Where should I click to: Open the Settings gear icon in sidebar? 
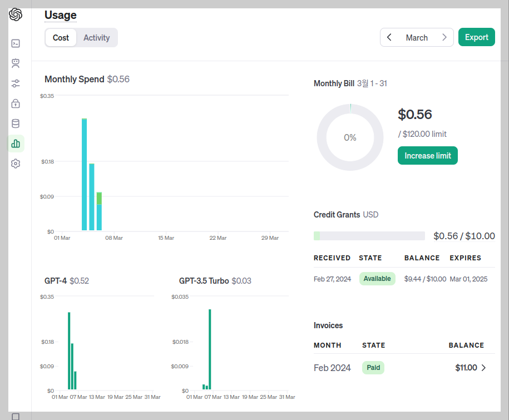16,164
